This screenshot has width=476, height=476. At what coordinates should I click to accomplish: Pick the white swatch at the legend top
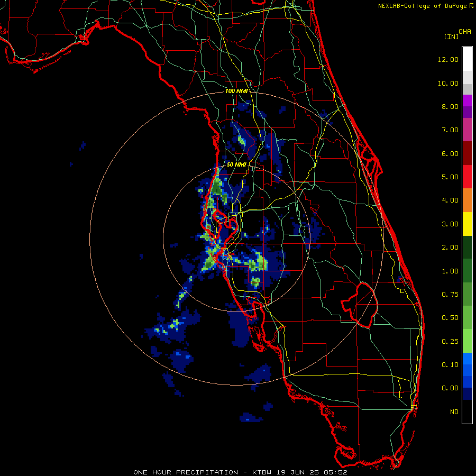[x=467, y=59]
